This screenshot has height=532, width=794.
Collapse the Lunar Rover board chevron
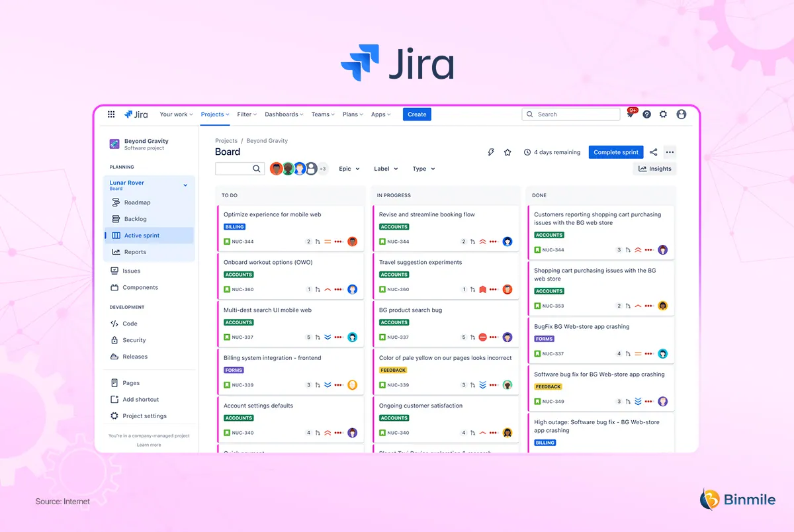pos(185,185)
